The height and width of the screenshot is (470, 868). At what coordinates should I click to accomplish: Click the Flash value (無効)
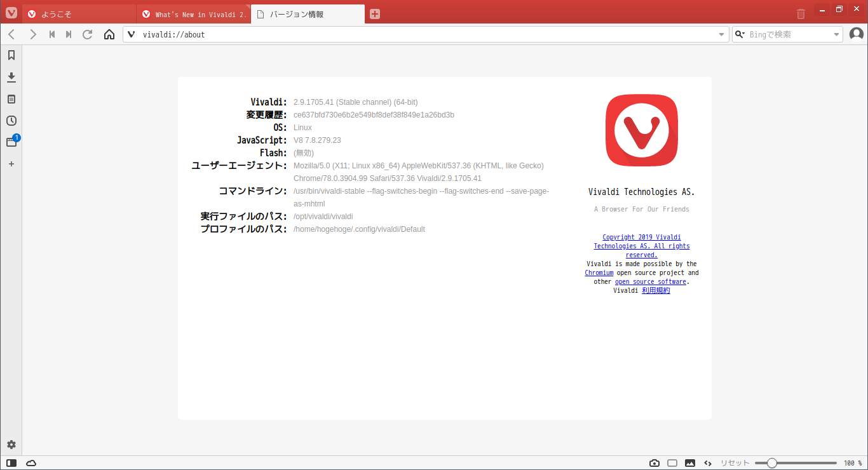304,153
